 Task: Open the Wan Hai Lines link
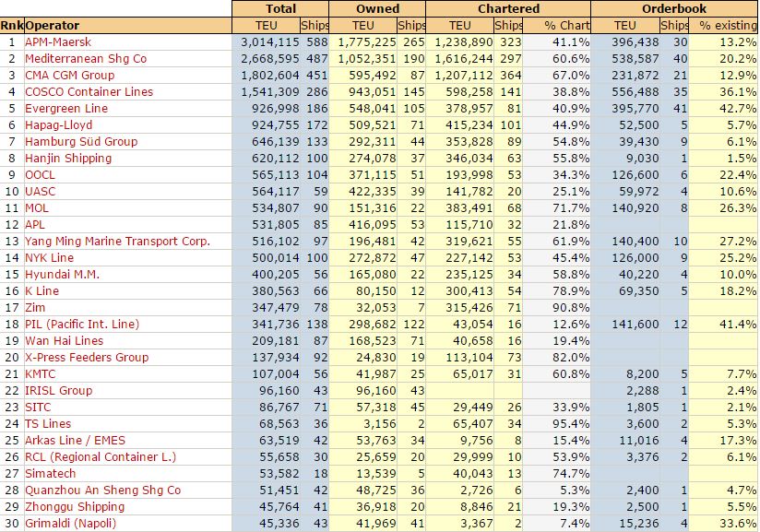[65, 340]
